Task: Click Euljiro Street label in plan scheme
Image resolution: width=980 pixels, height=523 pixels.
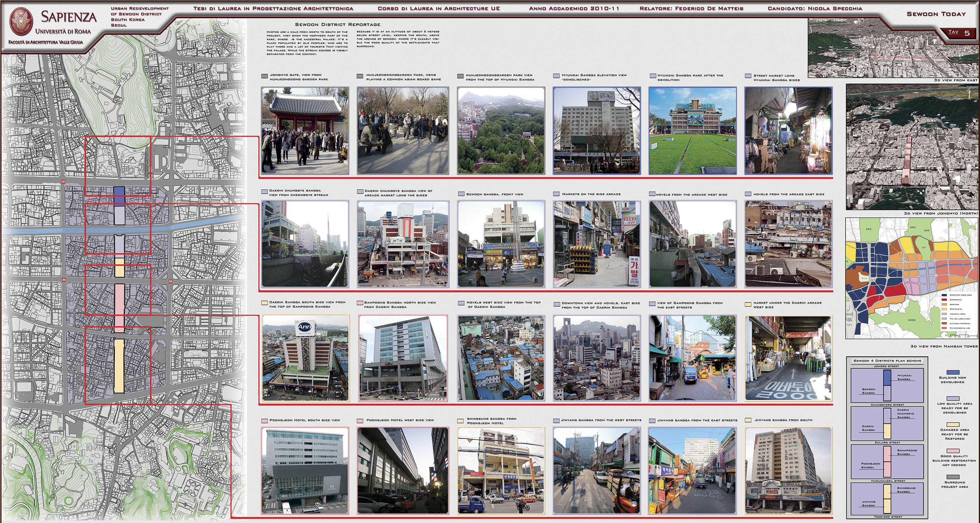Action: pyautogui.click(x=888, y=443)
